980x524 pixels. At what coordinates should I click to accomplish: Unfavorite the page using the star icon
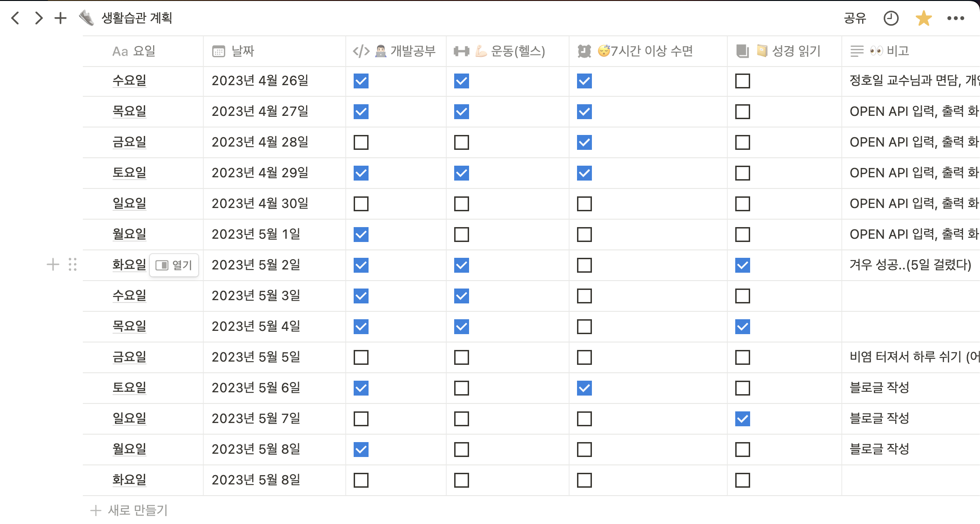coord(924,18)
